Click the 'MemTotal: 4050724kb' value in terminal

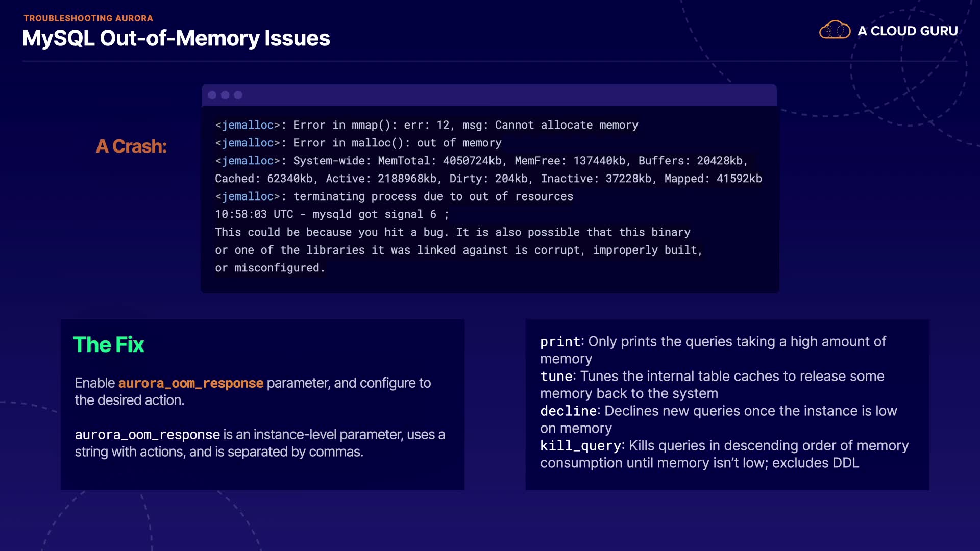[x=439, y=161]
